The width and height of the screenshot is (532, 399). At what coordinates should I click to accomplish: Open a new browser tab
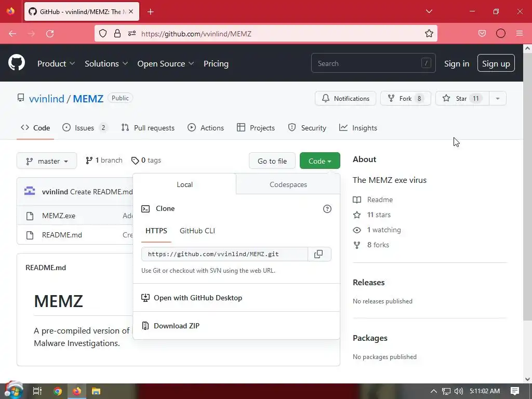[151, 12]
